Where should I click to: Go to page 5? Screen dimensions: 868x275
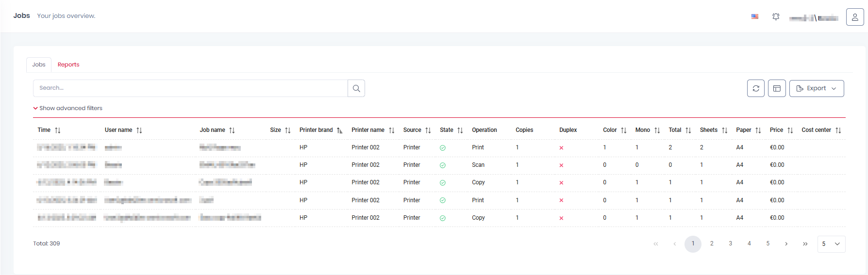click(x=768, y=244)
